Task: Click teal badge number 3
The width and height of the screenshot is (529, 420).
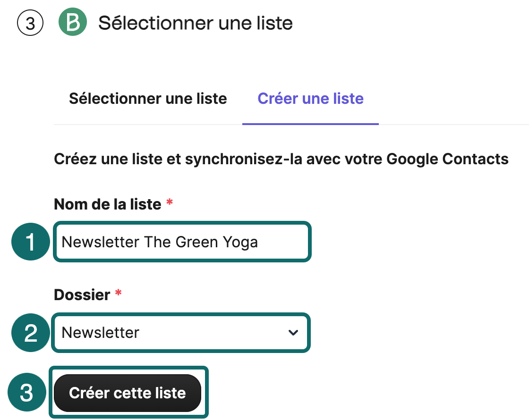Action: coord(26,392)
